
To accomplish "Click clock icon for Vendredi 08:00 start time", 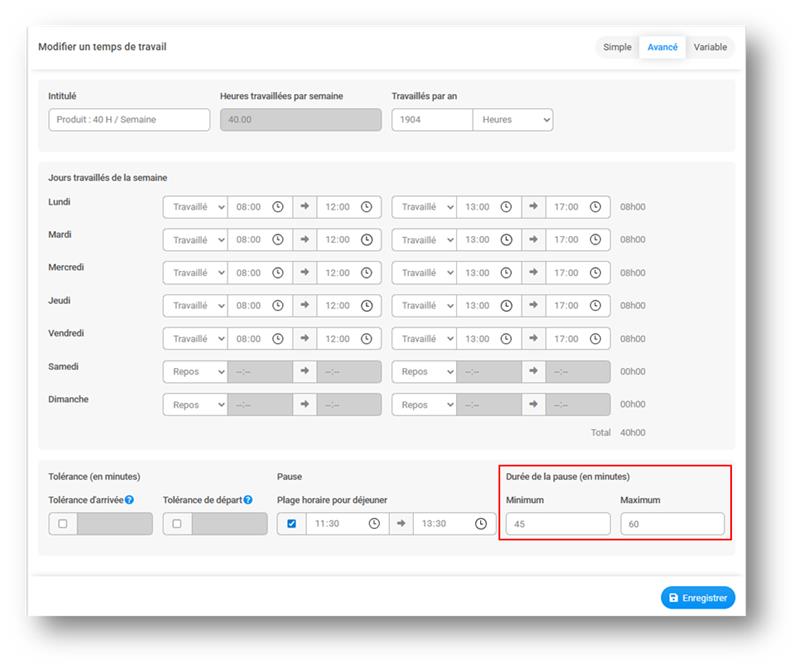I will tap(277, 339).
